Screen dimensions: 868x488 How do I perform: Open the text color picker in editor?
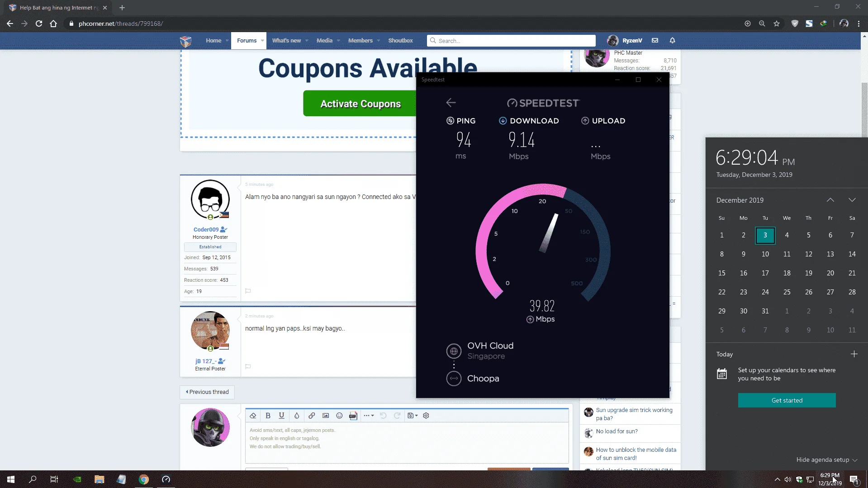[297, 416]
